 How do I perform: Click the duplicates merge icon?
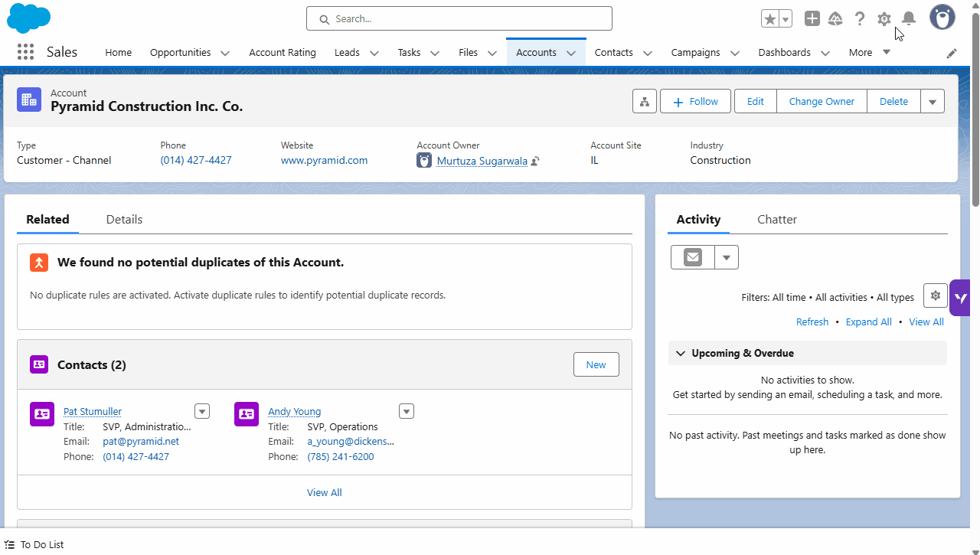pos(39,263)
